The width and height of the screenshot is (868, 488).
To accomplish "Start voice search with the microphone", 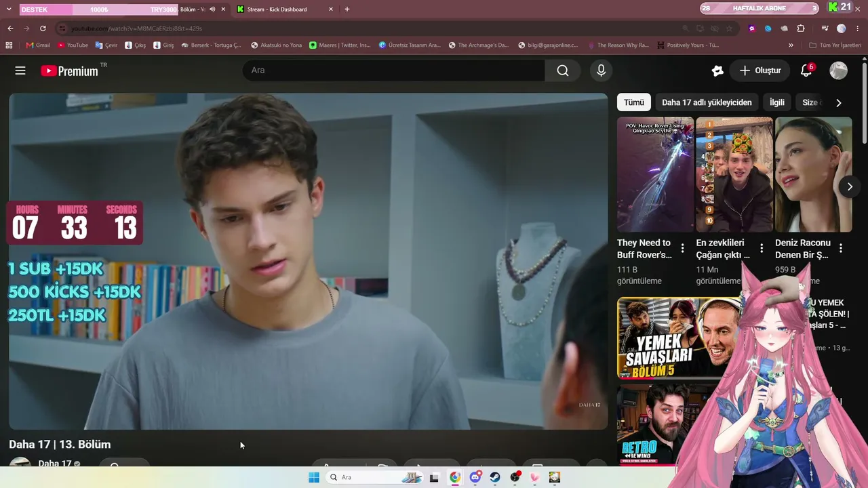I will tap(601, 70).
